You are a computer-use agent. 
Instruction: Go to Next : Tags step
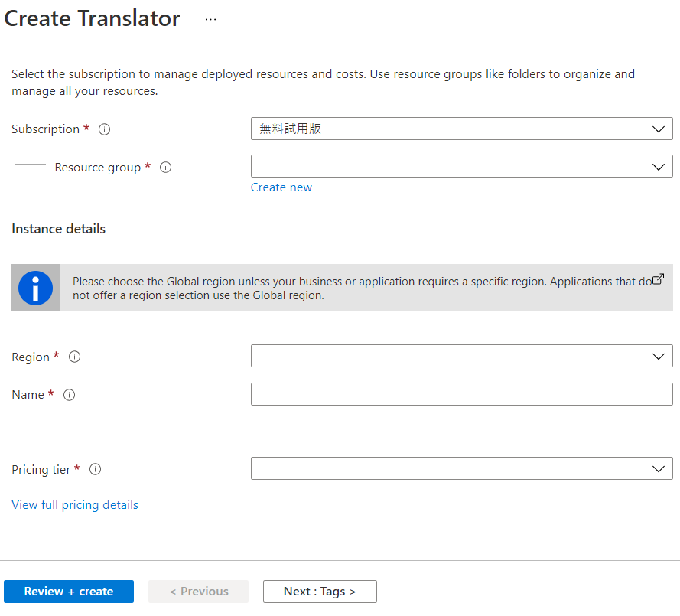point(320,592)
